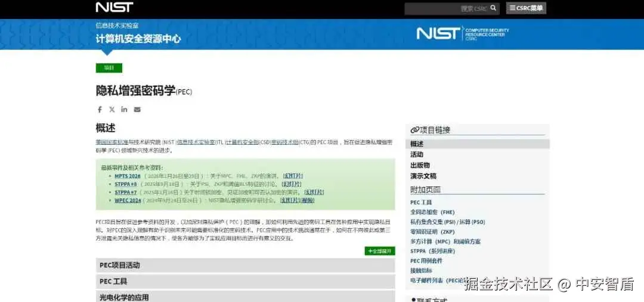The width and height of the screenshot is (644, 302).
Task: Click the NIST Computer Security Resource Center logo
Action: 463,33
